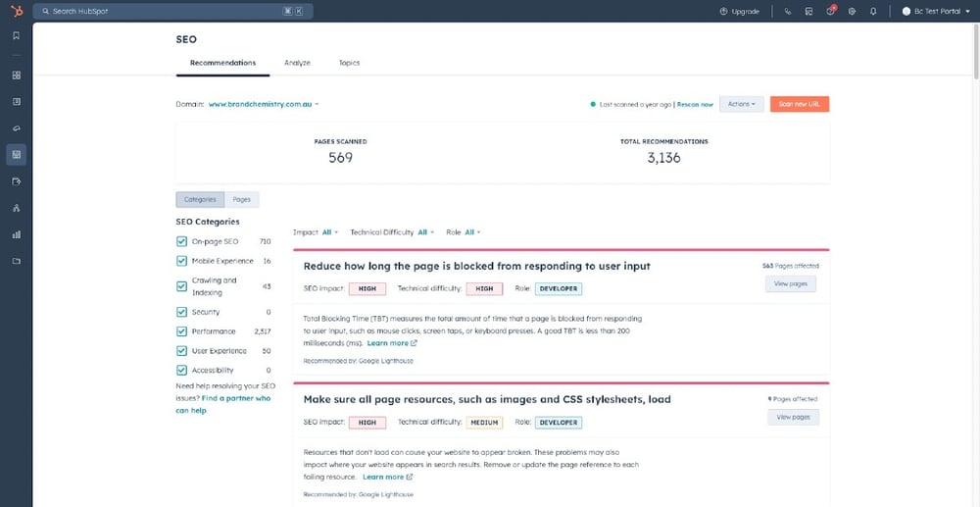This screenshot has width=980, height=507.
Task: Click the Scan new URL button
Action: tap(800, 104)
